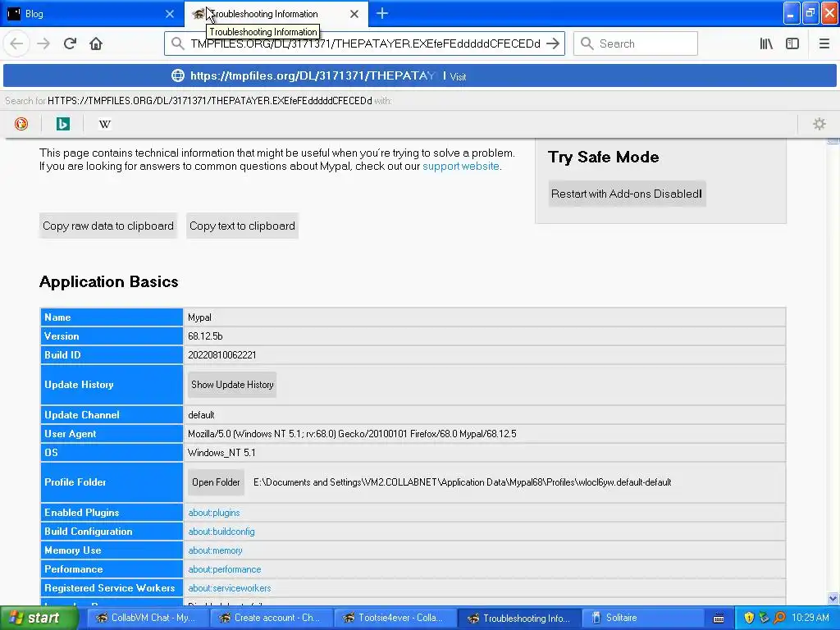The image size is (840, 630).
Task: Click the green-arrow tray icon beside the shield
Action: coord(764,618)
